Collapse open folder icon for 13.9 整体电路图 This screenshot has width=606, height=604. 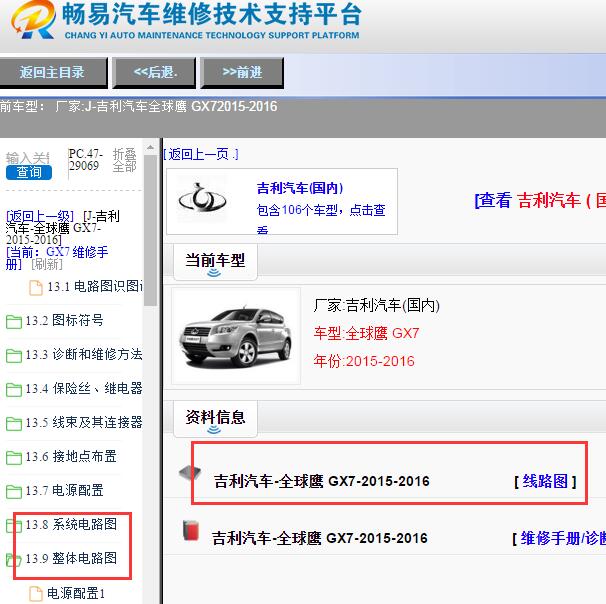pyautogui.click(x=14, y=560)
